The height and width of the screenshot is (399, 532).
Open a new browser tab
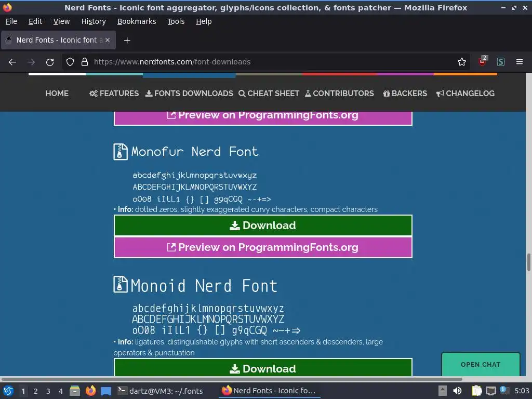tap(127, 41)
